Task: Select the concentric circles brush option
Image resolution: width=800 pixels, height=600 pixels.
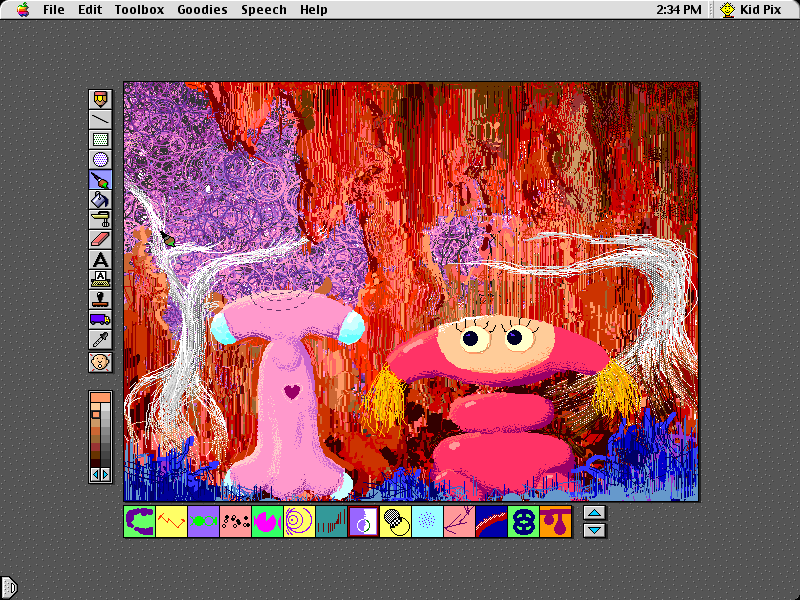Action: (299, 521)
